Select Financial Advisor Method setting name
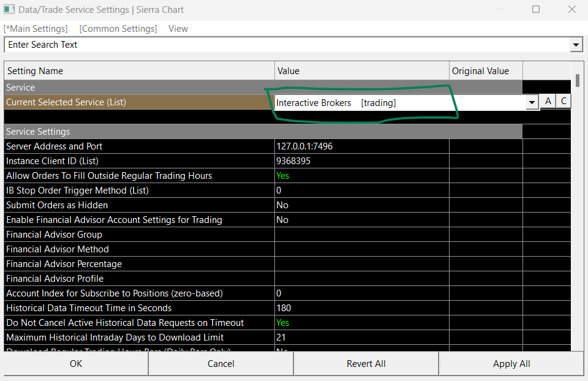 click(x=140, y=249)
